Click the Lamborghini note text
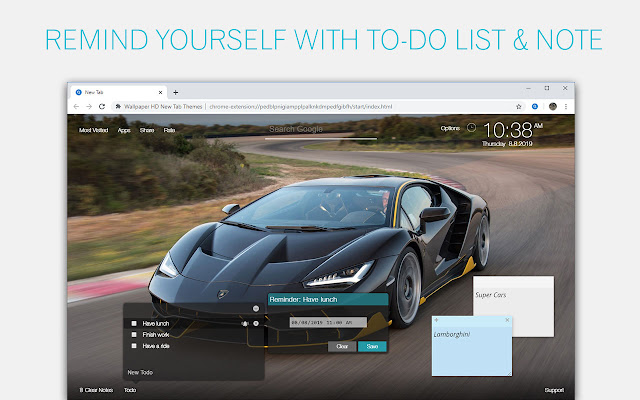 point(452,334)
